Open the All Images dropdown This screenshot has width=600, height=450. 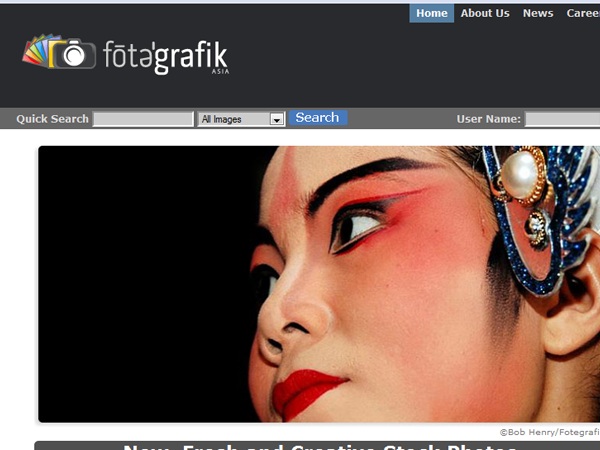point(241,119)
